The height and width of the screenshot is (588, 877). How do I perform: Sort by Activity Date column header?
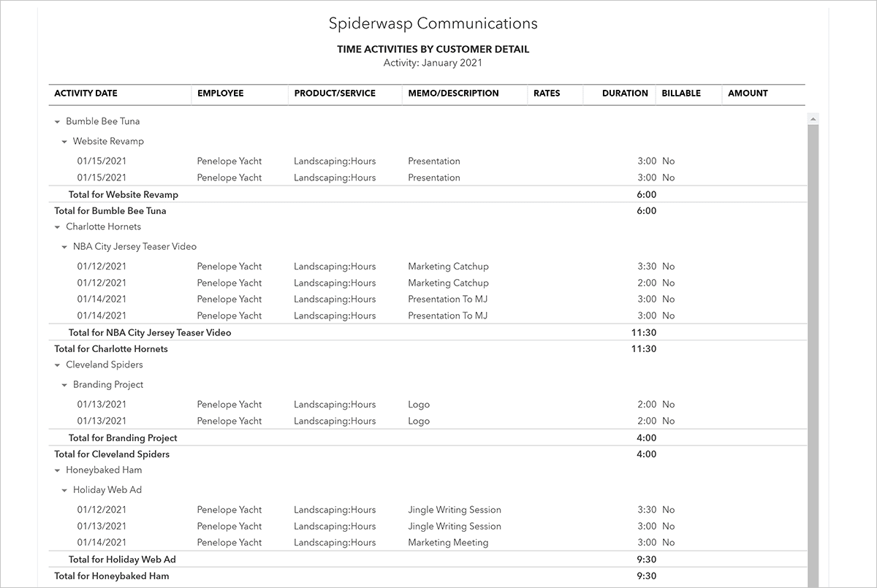pyautogui.click(x=86, y=93)
